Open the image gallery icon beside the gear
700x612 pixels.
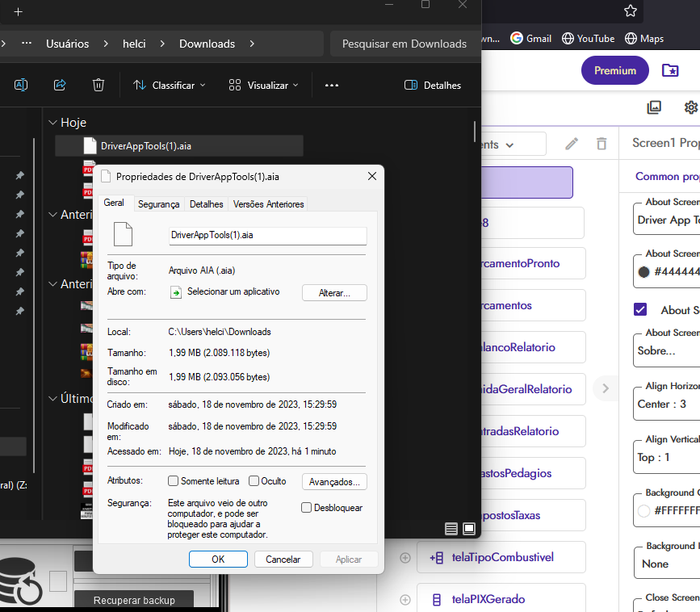tap(654, 107)
